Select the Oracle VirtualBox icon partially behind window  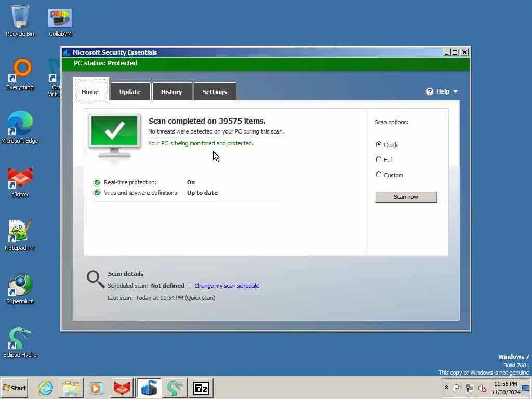click(54, 78)
